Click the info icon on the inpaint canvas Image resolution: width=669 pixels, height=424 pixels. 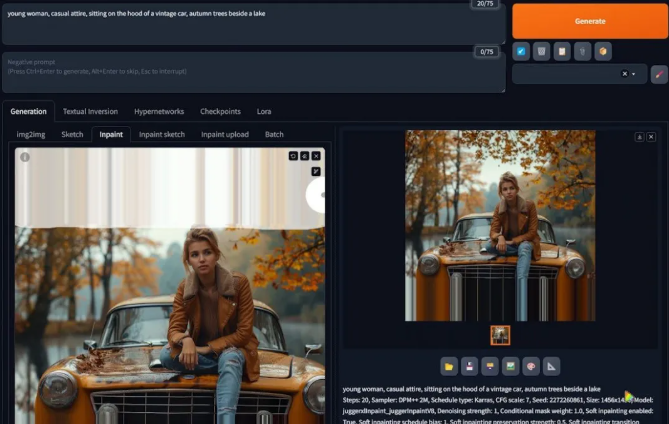tap(25, 157)
